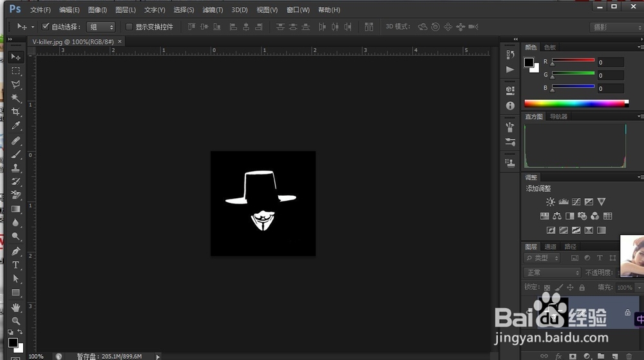Select the Pen tool
The width and height of the screenshot is (644, 360).
(15, 251)
